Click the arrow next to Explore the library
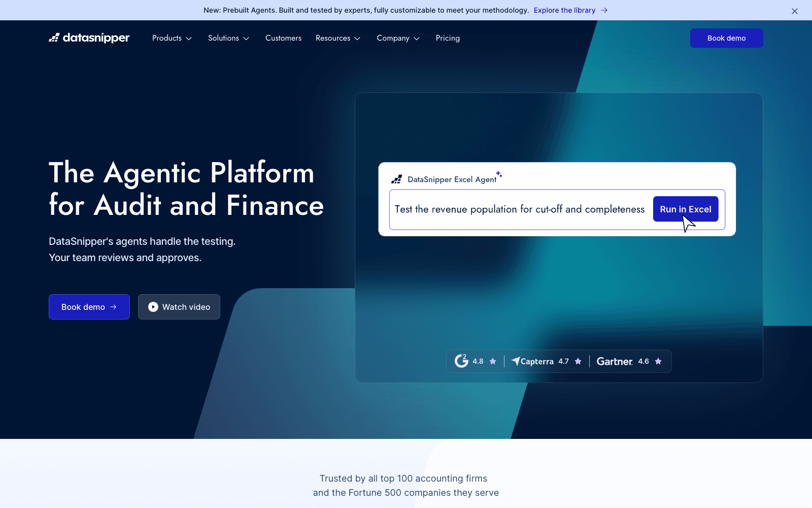Screen dimensions: 812x508 point(604,10)
